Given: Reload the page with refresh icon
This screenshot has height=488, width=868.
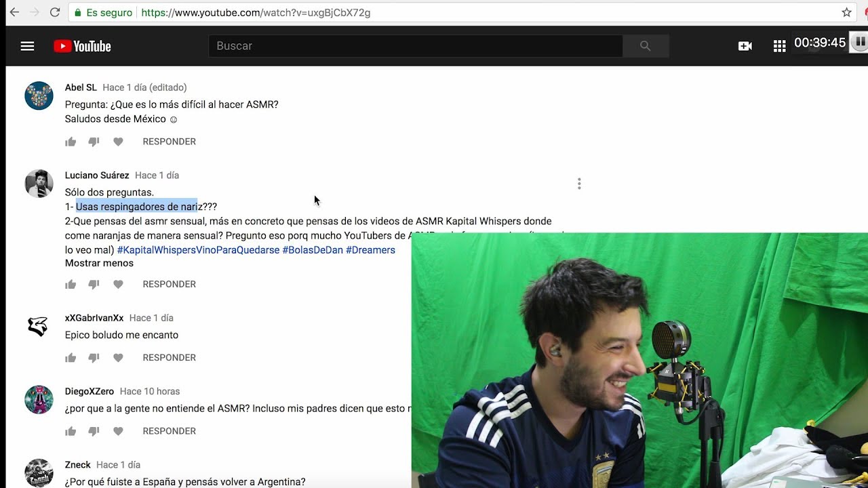Looking at the screenshot, I should tap(55, 12).
